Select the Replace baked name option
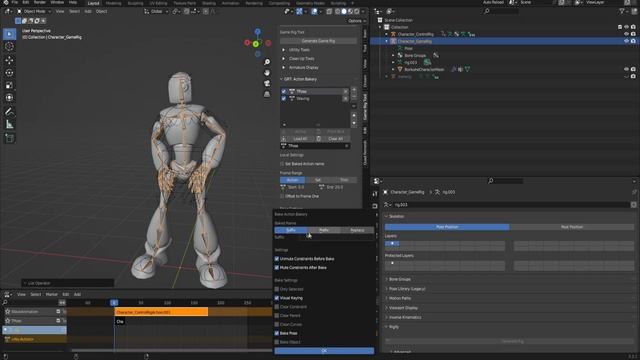640x360 pixels. (357, 230)
